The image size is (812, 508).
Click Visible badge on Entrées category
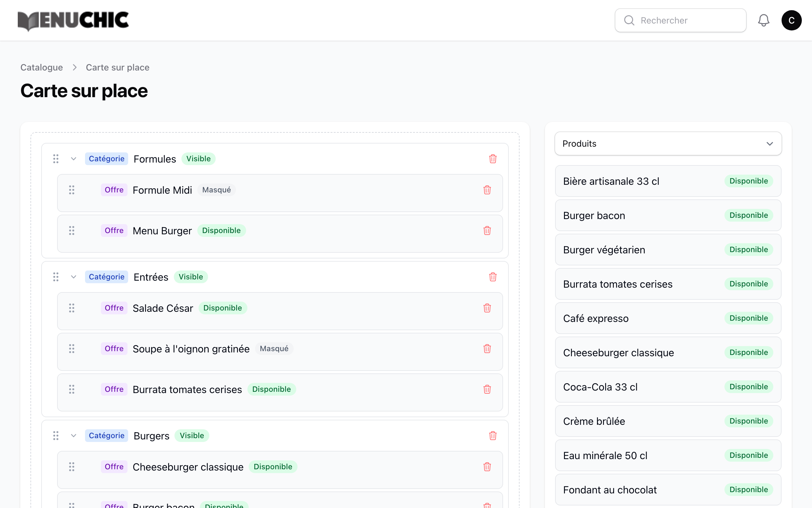coord(191,277)
